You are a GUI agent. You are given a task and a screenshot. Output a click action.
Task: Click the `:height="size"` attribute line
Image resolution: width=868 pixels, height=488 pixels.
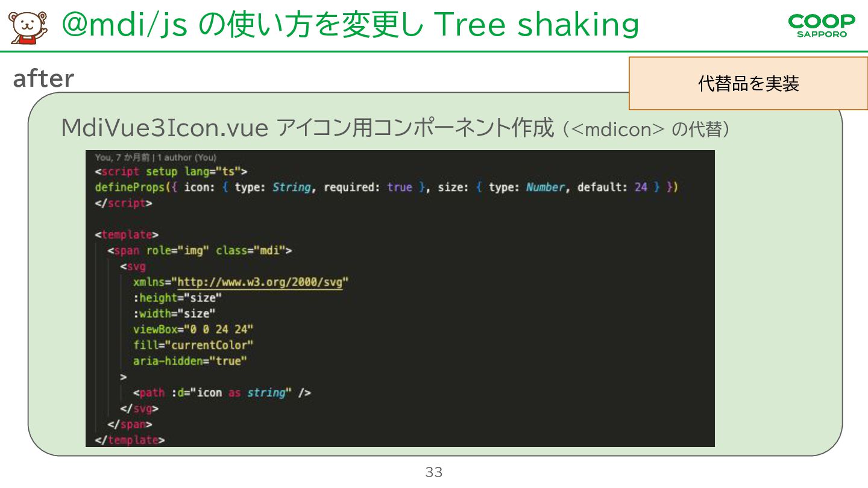point(178,298)
